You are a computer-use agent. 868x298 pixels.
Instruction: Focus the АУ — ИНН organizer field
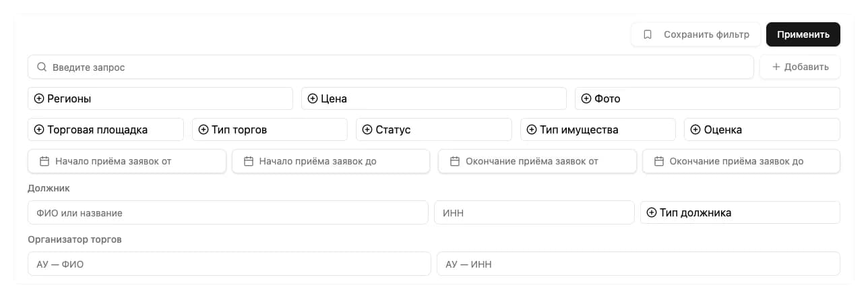638,264
